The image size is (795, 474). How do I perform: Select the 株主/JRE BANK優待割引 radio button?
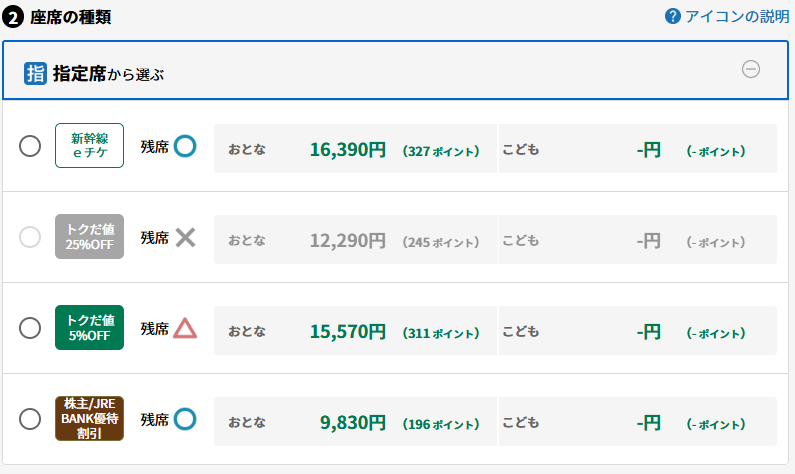(30, 419)
